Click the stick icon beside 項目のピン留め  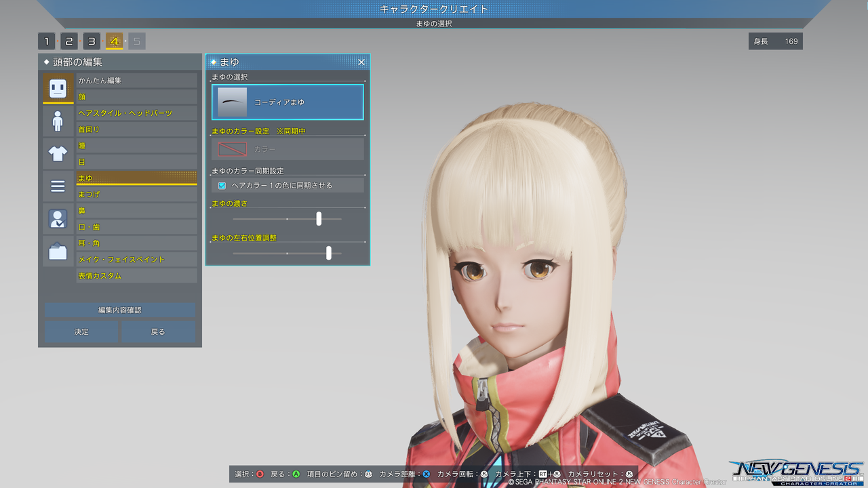coord(369,474)
